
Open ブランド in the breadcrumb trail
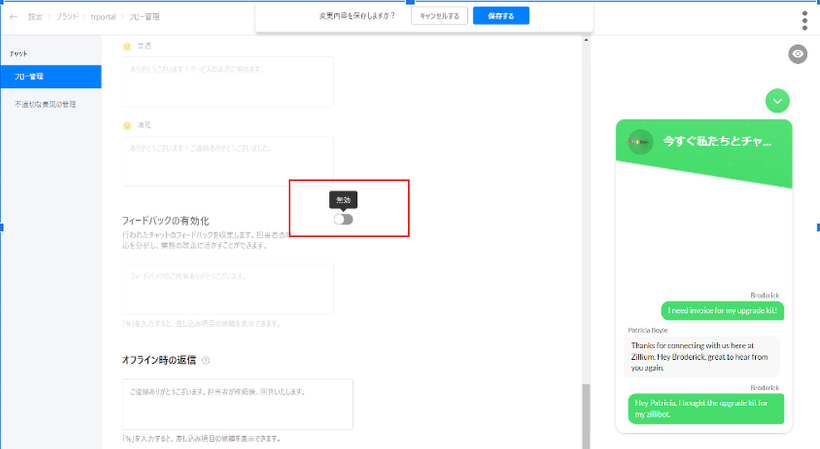[69, 17]
